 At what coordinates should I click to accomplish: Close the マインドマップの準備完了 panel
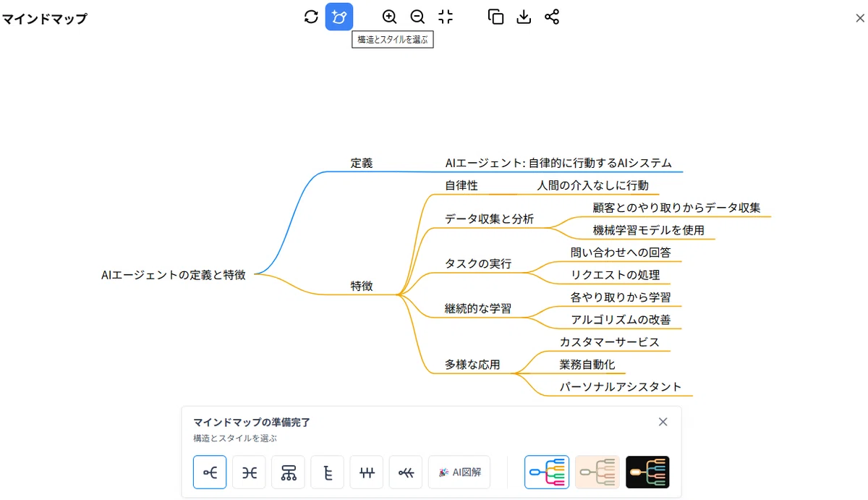point(663,422)
